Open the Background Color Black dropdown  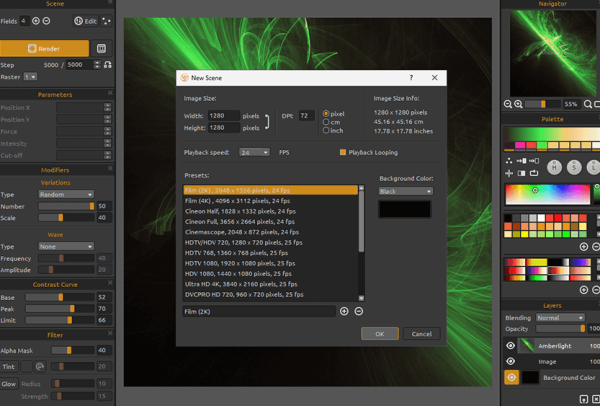pos(406,191)
